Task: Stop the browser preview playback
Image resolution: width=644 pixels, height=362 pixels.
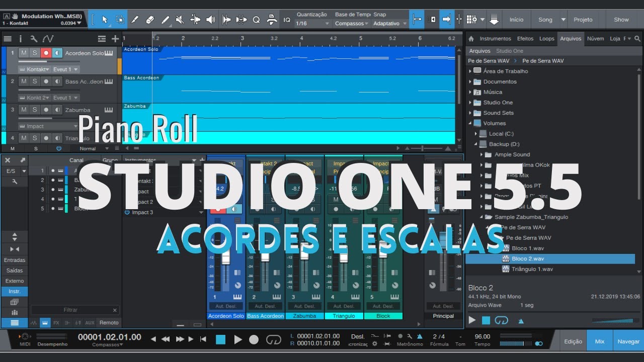Action: click(x=486, y=320)
